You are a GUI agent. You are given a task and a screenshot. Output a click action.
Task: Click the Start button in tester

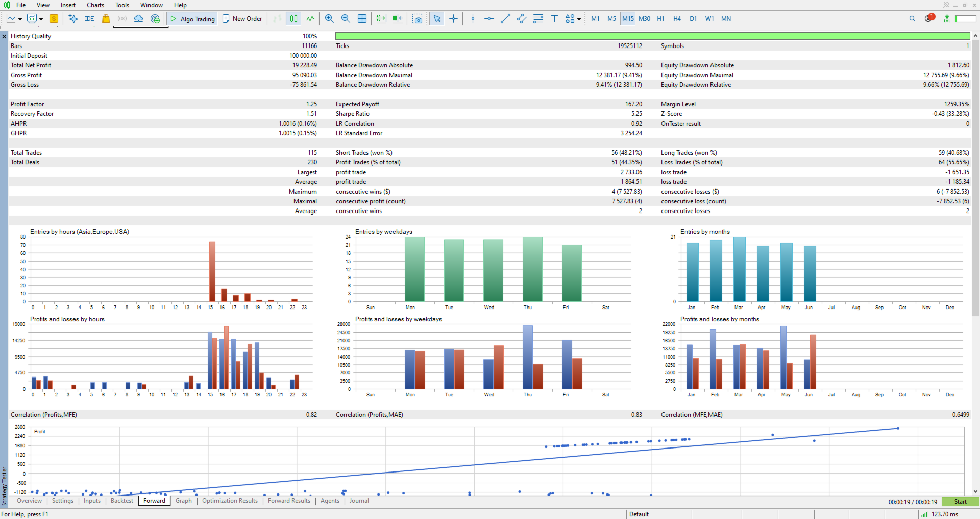960,502
